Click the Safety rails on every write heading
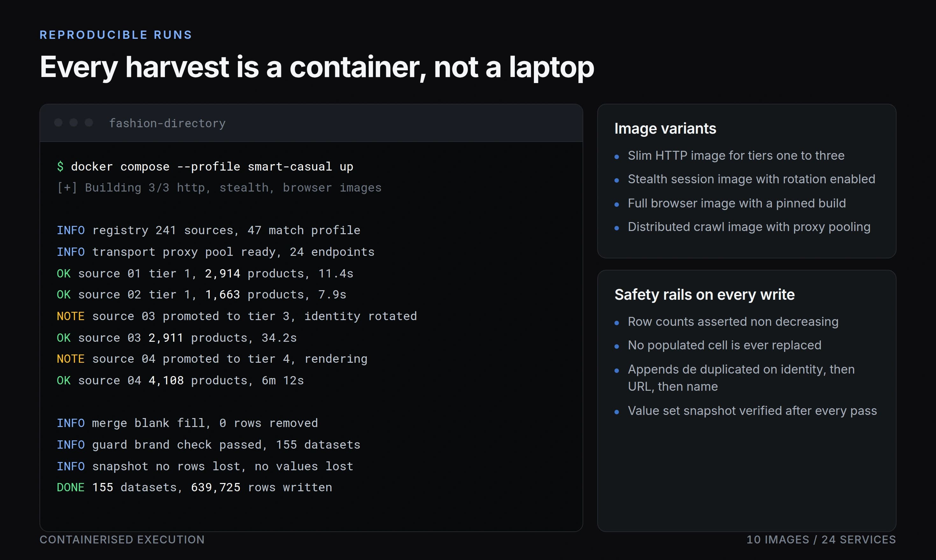Image resolution: width=936 pixels, height=560 pixels. (x=704, y=295)
